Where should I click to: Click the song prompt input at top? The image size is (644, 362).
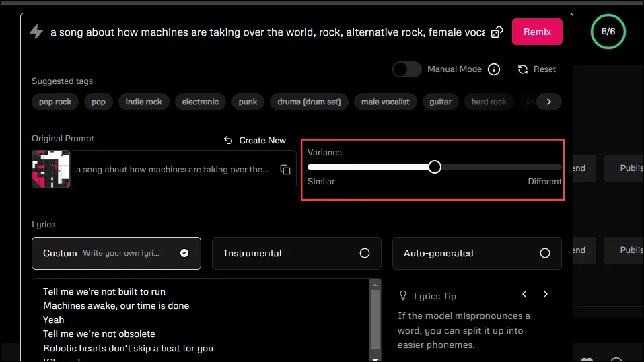(x=268, y=32)
